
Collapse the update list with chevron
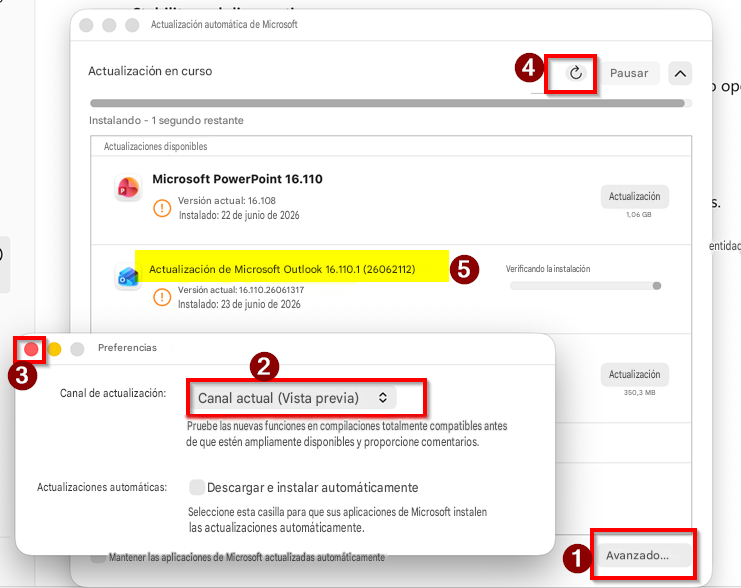pyautogui.click(x=680, y=73)
